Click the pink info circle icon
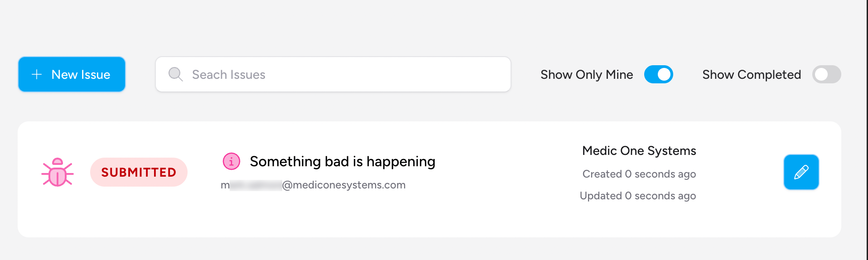Screen dimensions: 868x260 [x=231, y=161]
